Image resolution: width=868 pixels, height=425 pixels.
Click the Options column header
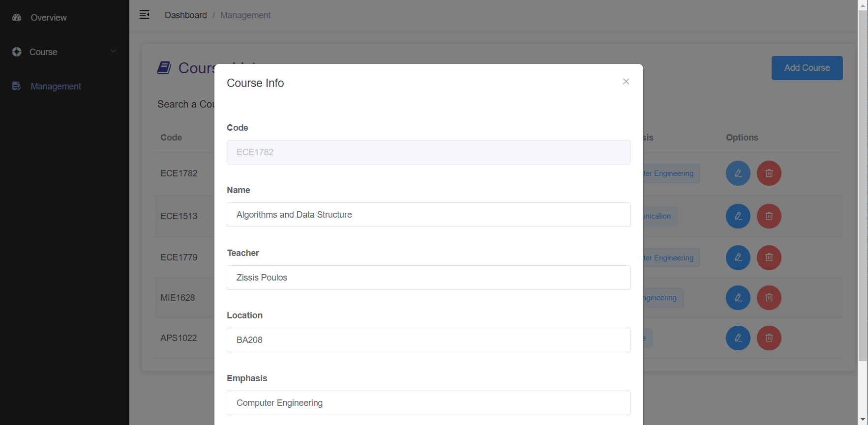coord(742,138)
